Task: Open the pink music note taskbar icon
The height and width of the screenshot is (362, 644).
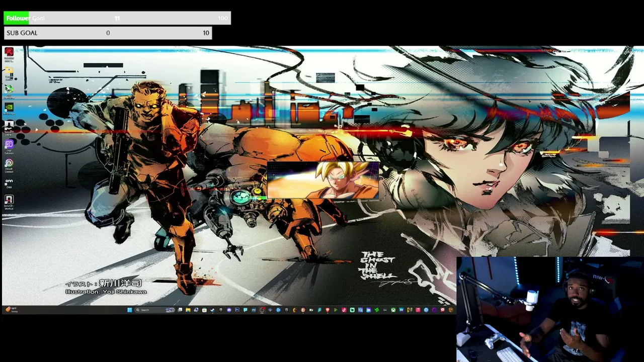Action: 418,310
